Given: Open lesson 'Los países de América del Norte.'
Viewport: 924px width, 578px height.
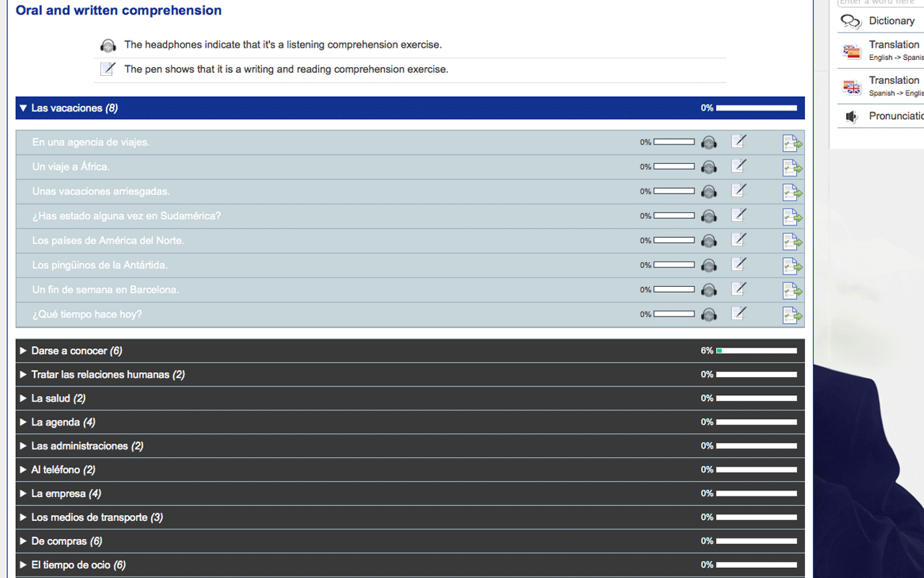Looking at the screenshot, I should [108, 241].
